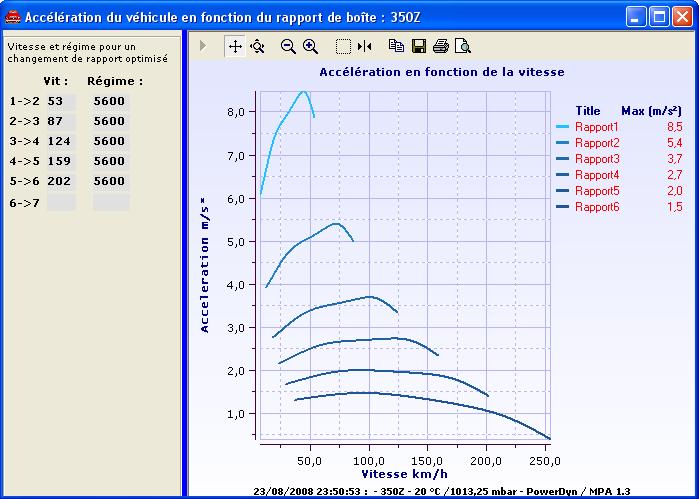Viewport: 699px width, 499px height.
Task: Click the empty 6->7 speed field
Action: pyautogui.click(x=60, y=202)
